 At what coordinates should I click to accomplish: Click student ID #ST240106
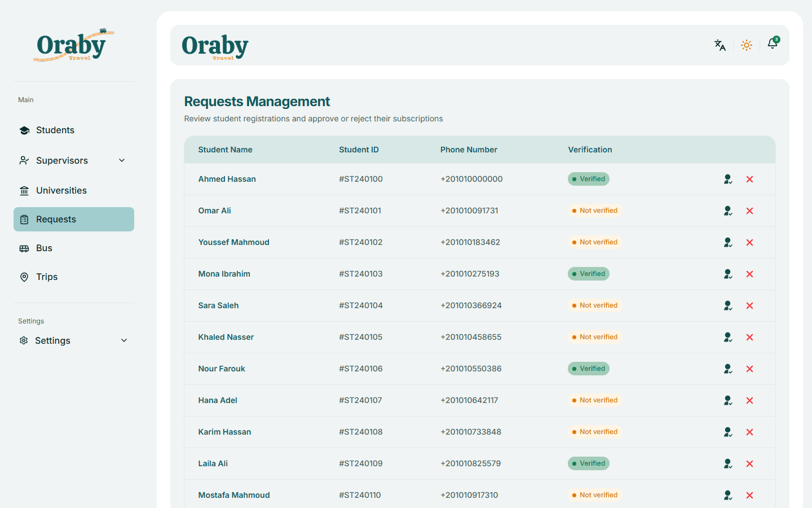tap(361, 369)
